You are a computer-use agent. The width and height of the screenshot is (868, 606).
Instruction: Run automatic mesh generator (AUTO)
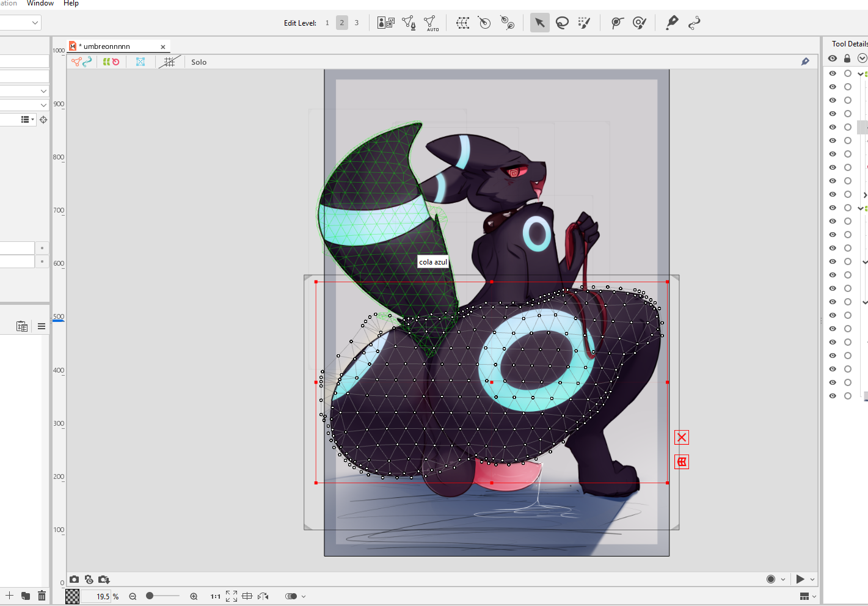pyautogui.click(x=431, y=23)
